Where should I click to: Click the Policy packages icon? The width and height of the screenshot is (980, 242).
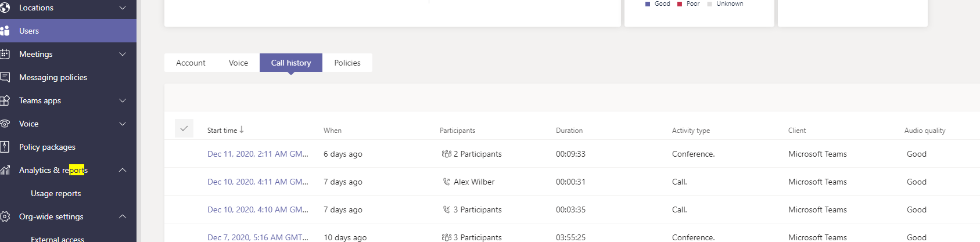[x=5, y=147]
